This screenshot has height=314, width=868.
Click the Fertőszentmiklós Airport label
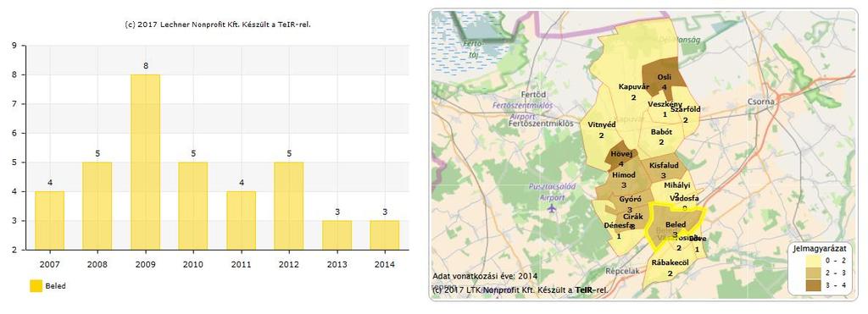point(523,111)
